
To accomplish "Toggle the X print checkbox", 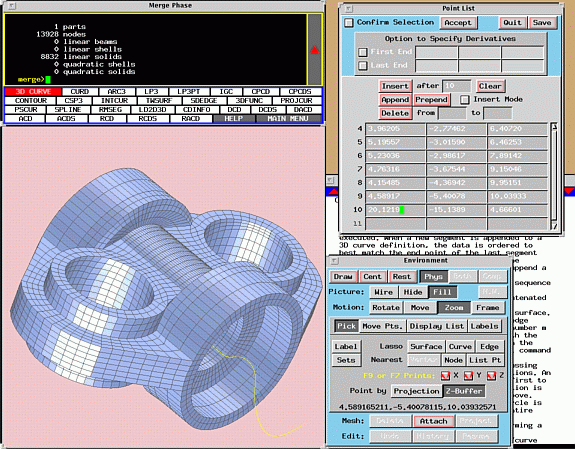I will (445, 376).
